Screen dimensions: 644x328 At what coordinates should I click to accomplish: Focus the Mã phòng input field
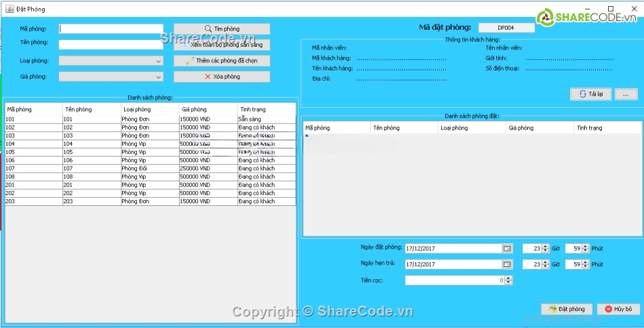click(111, 28)
